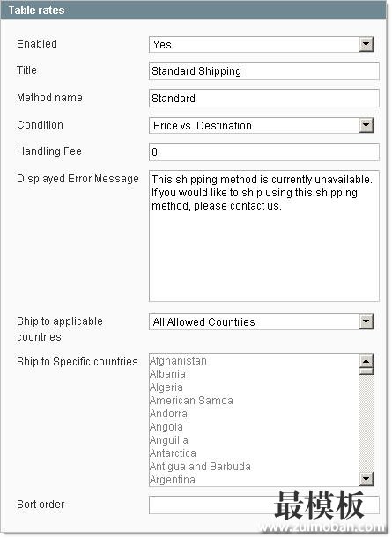Click inside Displayed Error Message textarea
Viewport: 392px width, 538px height.
coord(264,236)
